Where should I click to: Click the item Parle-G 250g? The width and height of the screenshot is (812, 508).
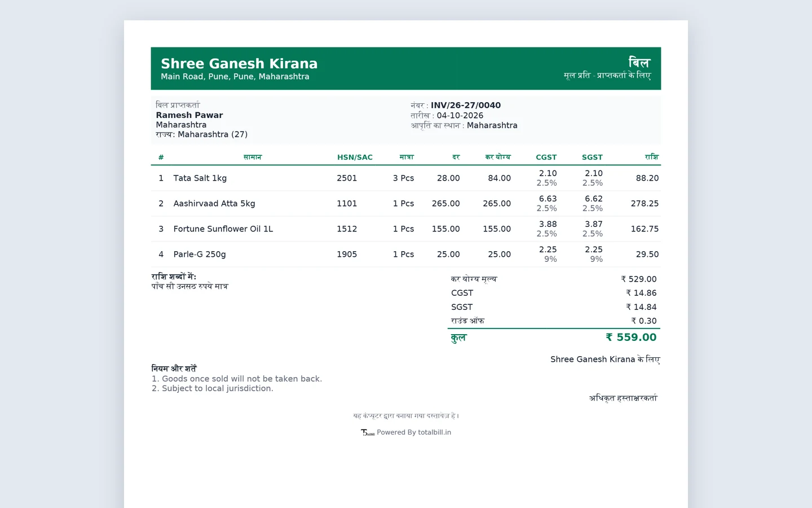[x=200, y=254]
